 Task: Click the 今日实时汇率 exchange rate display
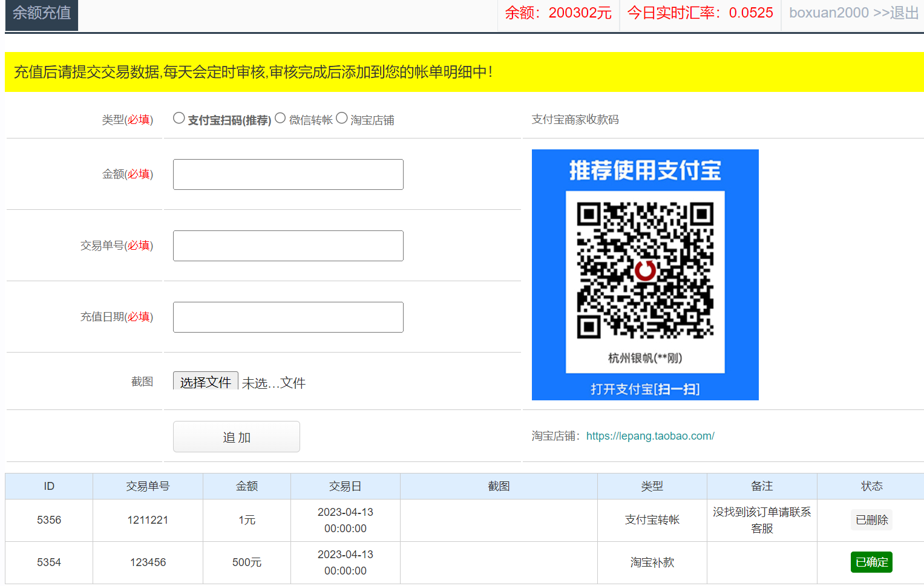coord(700,13)
